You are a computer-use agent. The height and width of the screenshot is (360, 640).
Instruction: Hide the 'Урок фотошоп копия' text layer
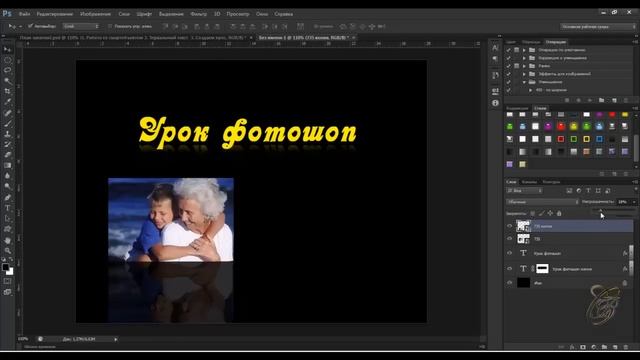pyautogui.click(x=509, y=269)
